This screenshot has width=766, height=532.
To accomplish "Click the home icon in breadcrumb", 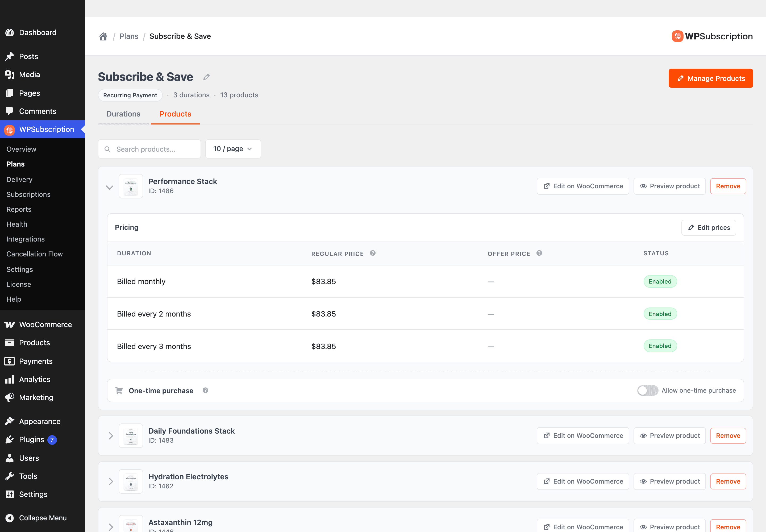I will [103, 36].
